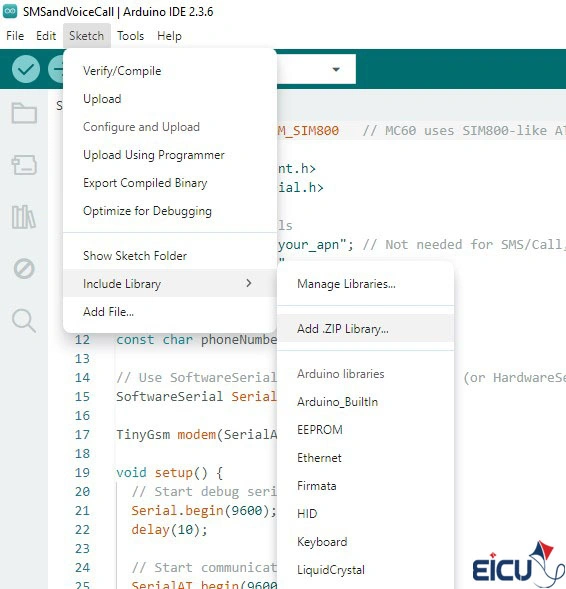Click the Verify checkmark button
The height and width of the screenshot is (589, 566).
[x=26, y=69]
